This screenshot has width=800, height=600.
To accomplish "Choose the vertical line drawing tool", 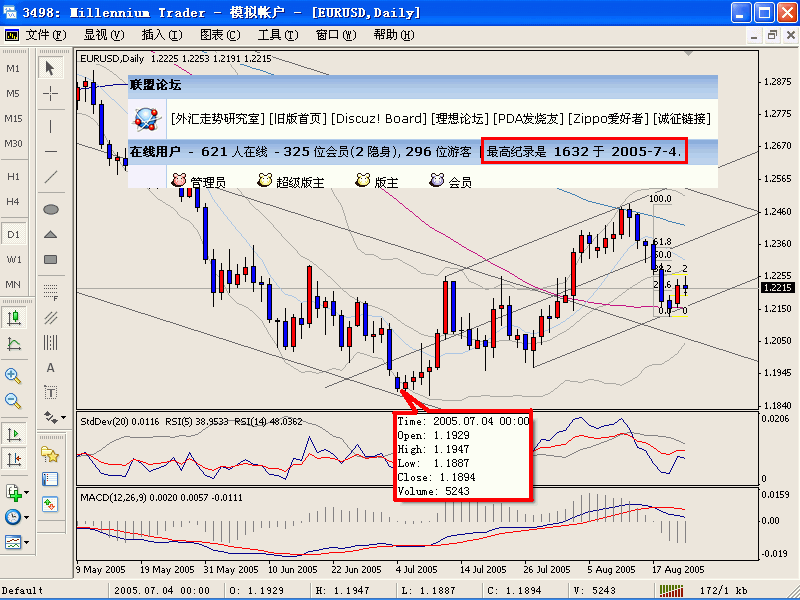I will 51,127.
